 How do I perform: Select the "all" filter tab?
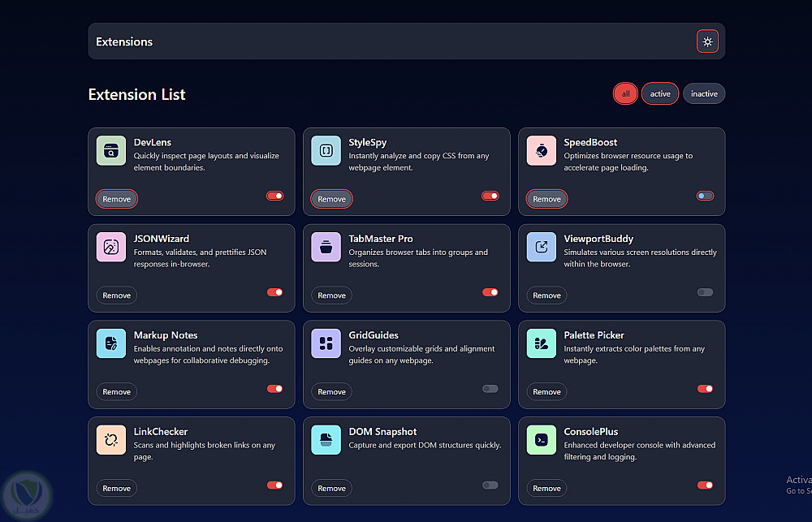pos(625,93)
